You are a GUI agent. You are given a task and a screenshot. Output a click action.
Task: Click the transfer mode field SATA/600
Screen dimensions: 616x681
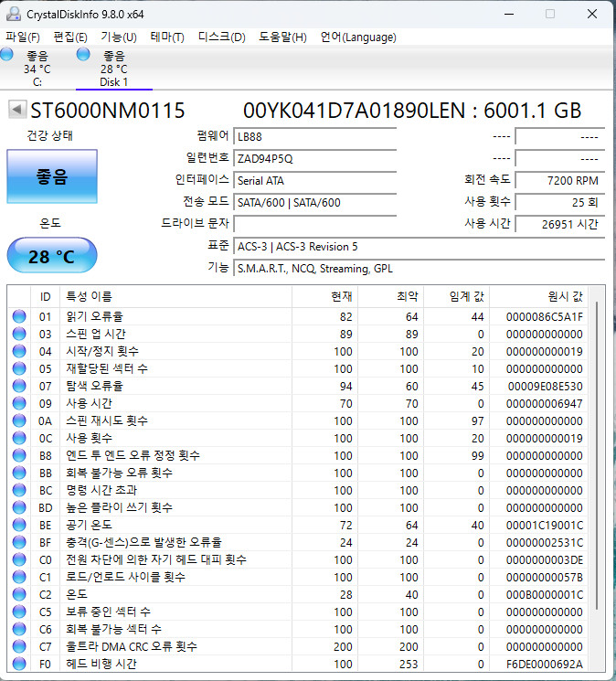(314, 202)
